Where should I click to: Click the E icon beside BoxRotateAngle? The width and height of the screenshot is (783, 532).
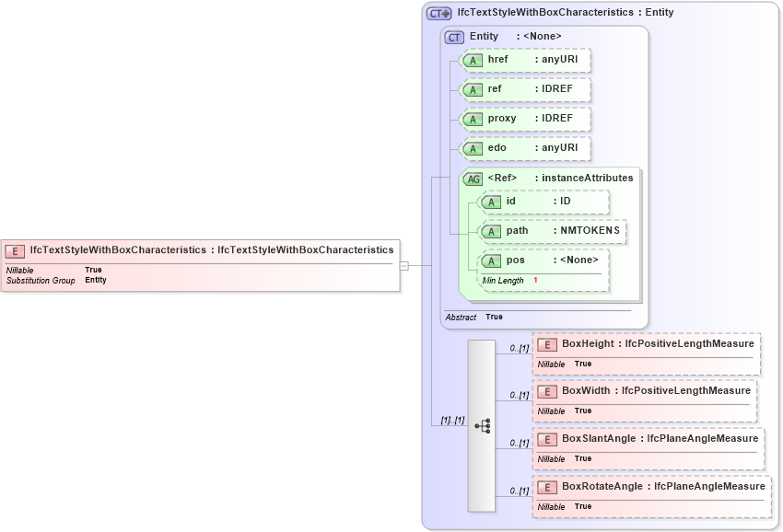[547, 487]
